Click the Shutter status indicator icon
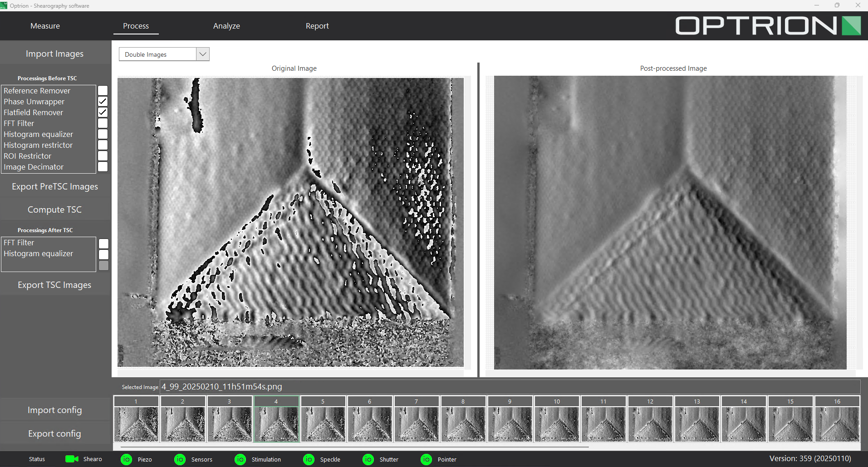The image size is (868, 467). coord(368,459)
